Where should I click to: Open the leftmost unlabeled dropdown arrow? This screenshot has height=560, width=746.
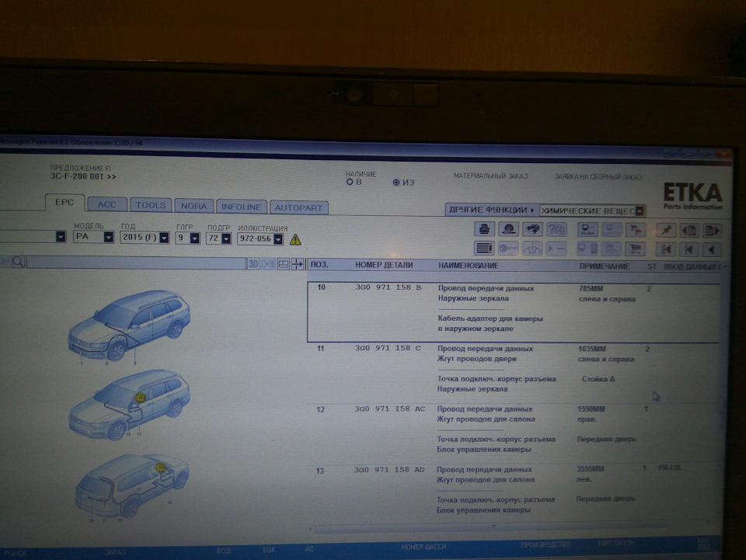point(61,236)
